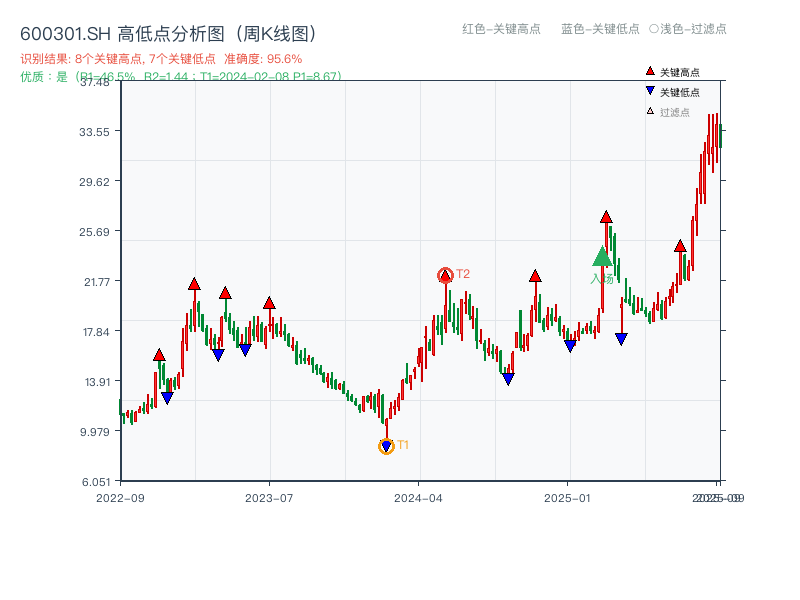Image resolution: width=800 pixels, height=600 pixels.
Task: Select the highest red key-high marker above 入场
Action: [606, 217]
